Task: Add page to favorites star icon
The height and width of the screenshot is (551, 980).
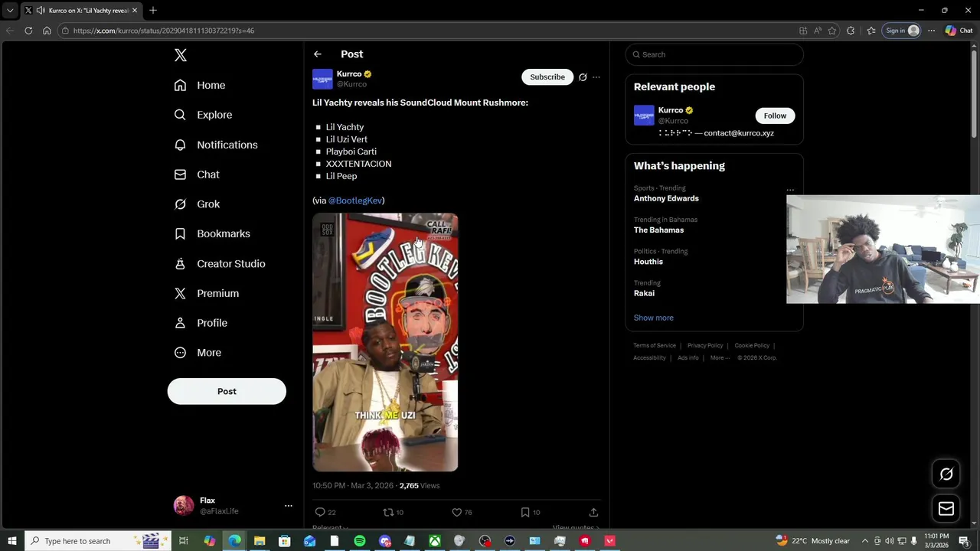Action: pyautogui.click(x=832, y=31)
